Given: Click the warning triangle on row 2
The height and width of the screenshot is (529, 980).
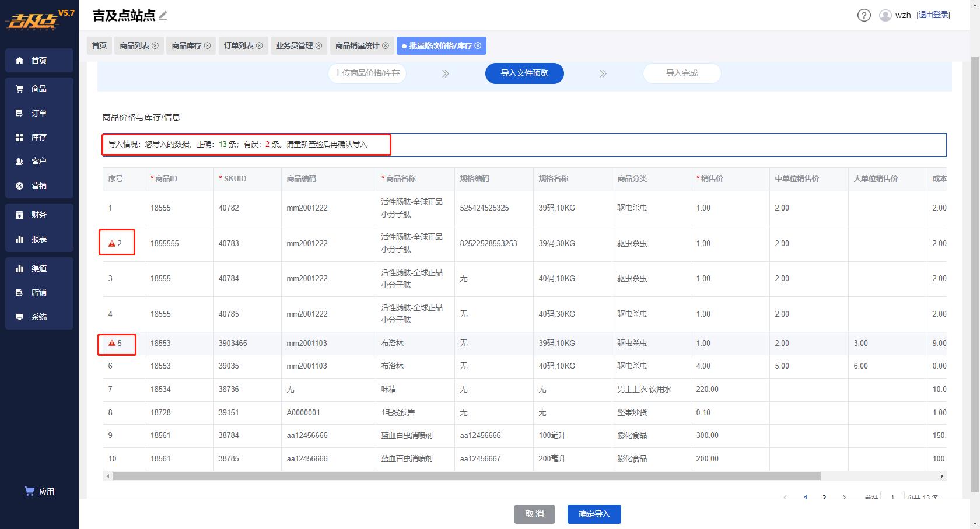Looking at the screenshot, I should [112, 244].
